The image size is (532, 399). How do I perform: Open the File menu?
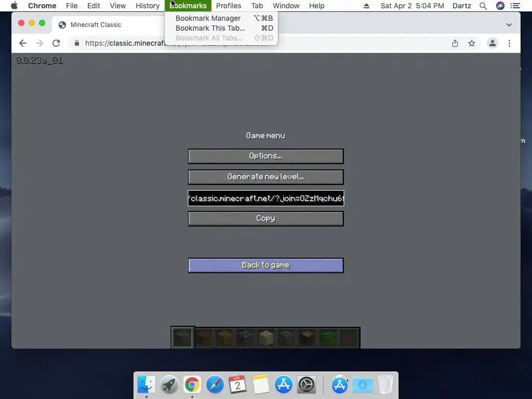tap(72, 6)
